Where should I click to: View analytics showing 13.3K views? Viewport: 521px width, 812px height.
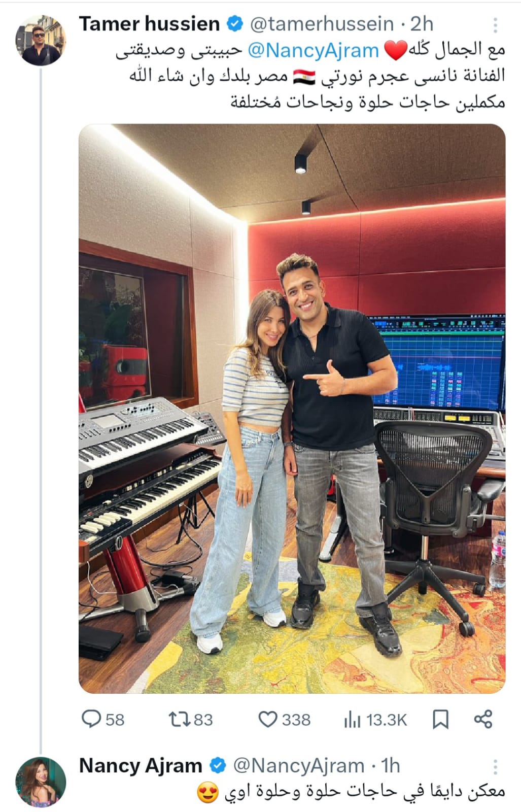[x=375, y=719]
